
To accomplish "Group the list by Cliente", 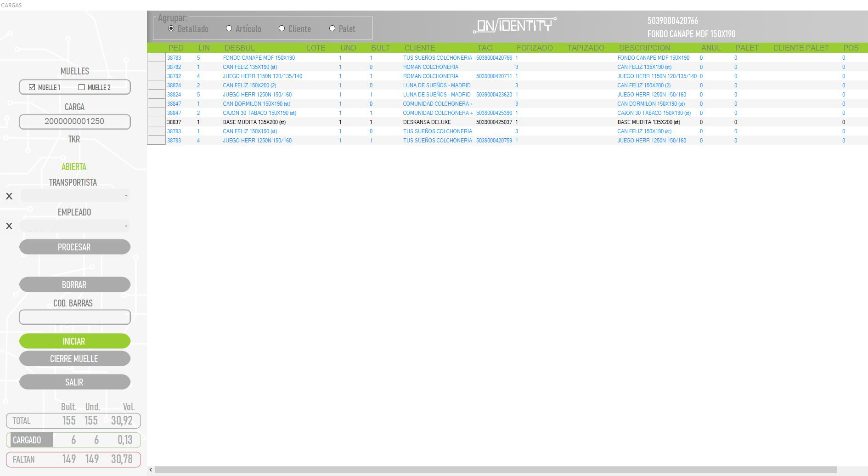I will (x=282, y=28).
